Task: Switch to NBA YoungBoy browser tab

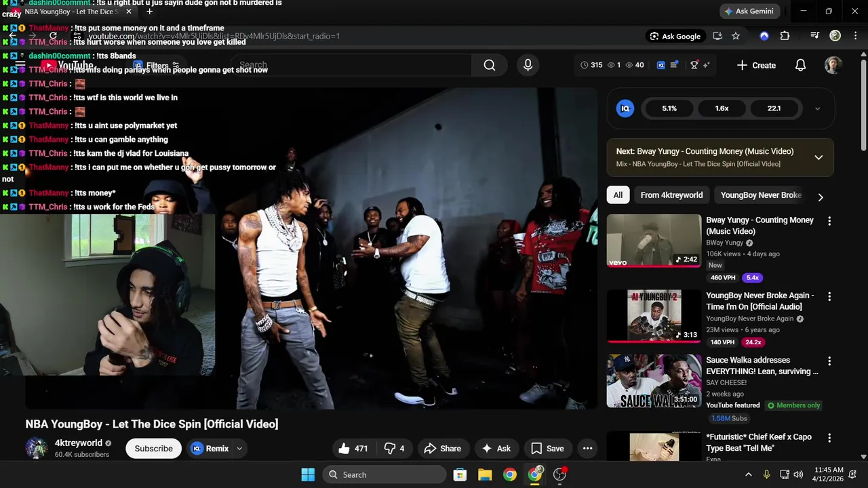Action: point(71,12)
